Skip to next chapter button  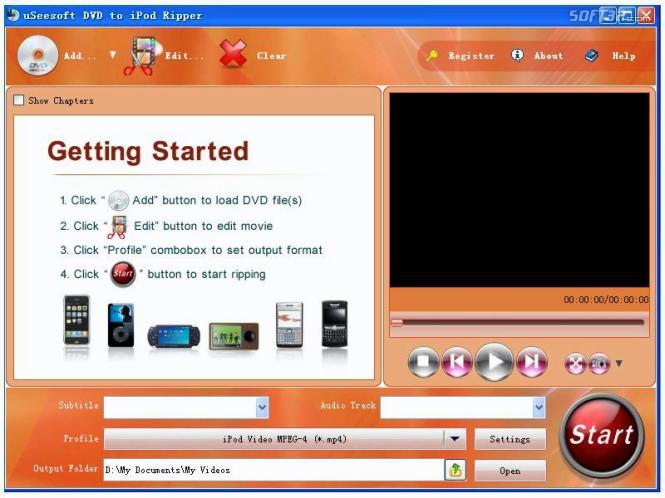click(x=531, y=362)
